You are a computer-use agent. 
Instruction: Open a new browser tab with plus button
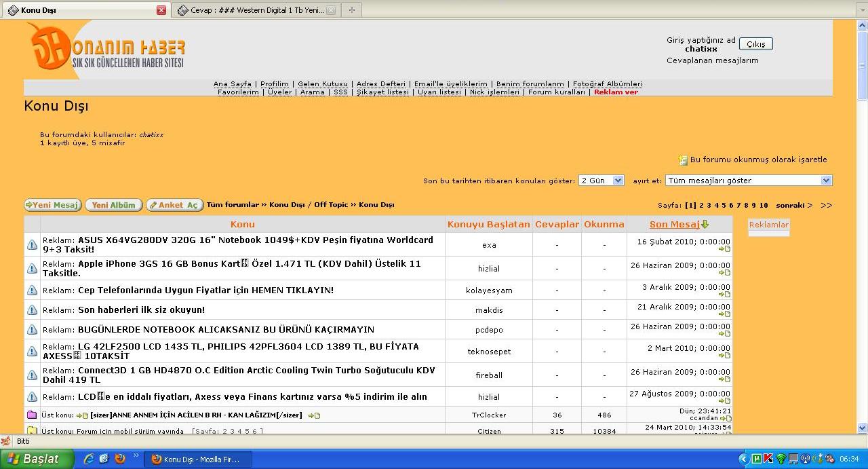[x=351, y=10]
